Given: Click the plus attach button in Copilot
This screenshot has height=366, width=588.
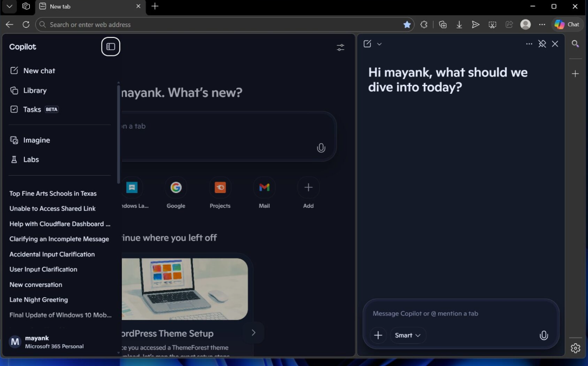Looking at the screenshot, I should pos(378,335).
